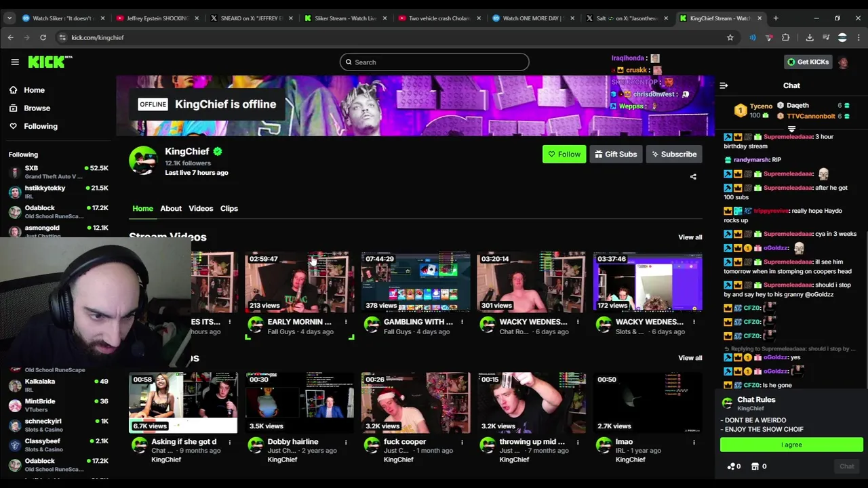View all stream videos
868x488 pixels.
690,237
